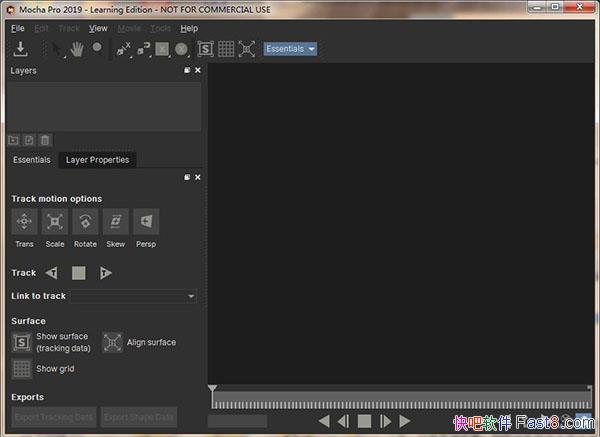Toggle Persp track motion option
This screenshot has height=437, width=600.
(x=146, y=221)
